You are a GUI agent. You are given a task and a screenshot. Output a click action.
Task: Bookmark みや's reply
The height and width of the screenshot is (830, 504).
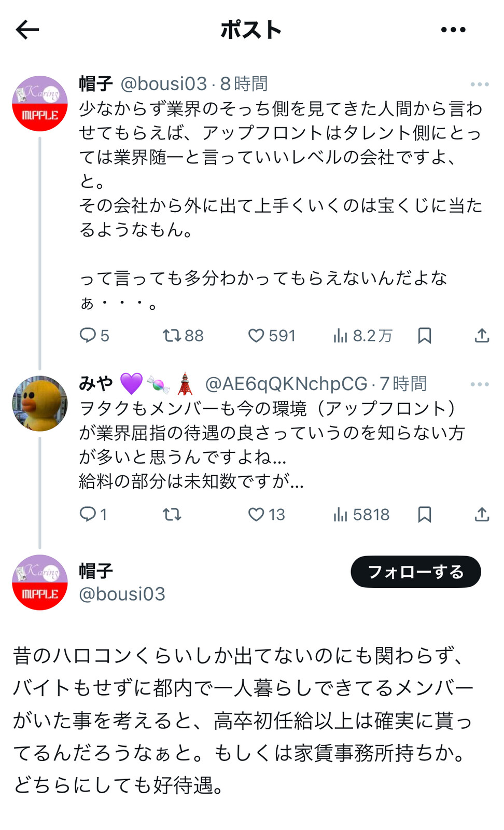425,514
